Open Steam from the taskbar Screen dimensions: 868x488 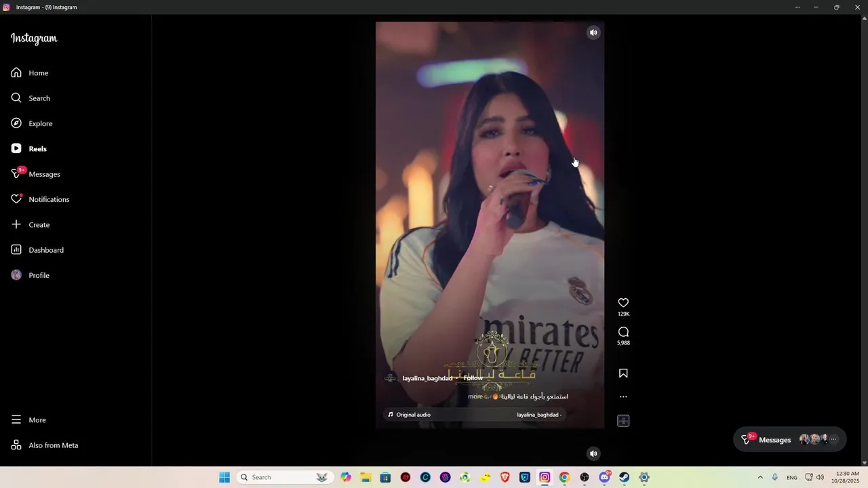(624, 477)
